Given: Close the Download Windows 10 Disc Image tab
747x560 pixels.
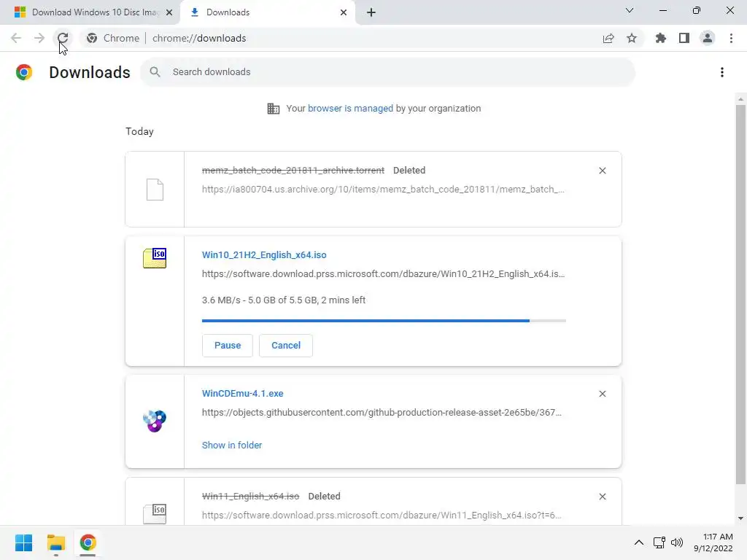Looking at the screenshot, I should 169,13.
